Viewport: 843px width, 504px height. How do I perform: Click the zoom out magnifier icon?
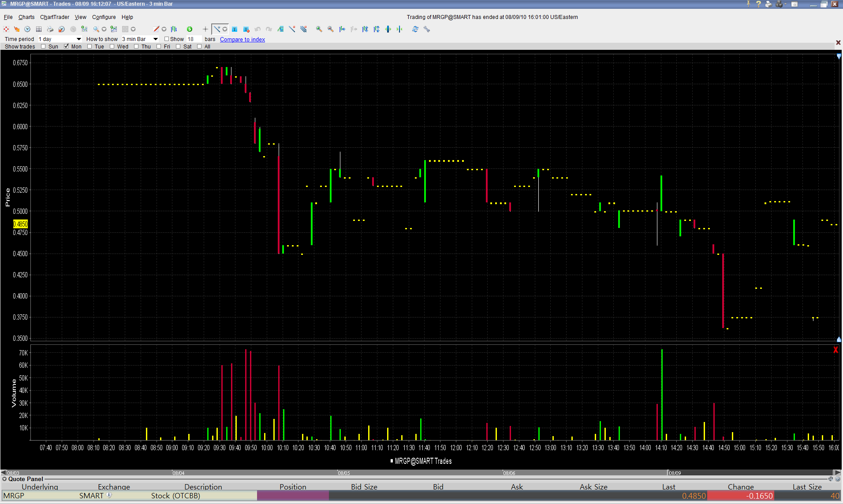[330, 29]
